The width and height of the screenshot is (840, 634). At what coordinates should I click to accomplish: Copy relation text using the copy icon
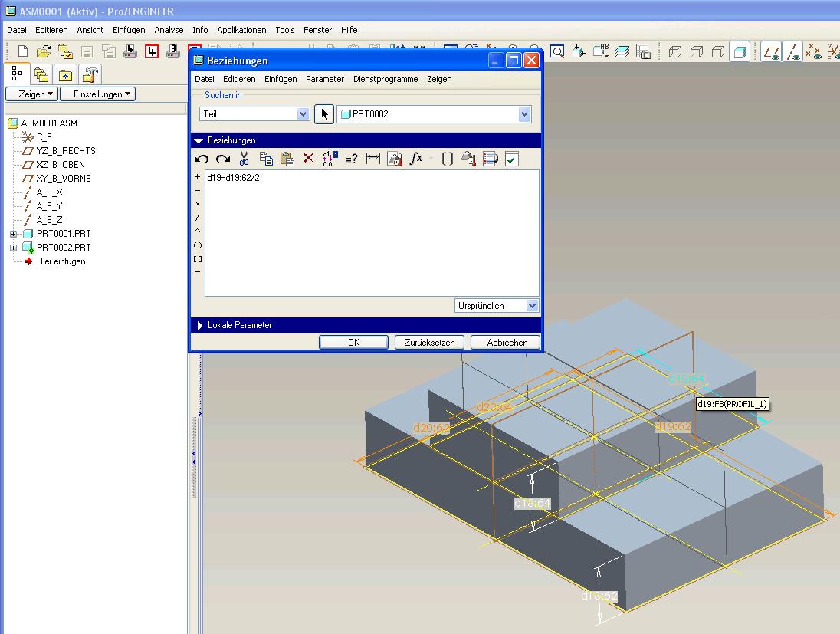266,159
